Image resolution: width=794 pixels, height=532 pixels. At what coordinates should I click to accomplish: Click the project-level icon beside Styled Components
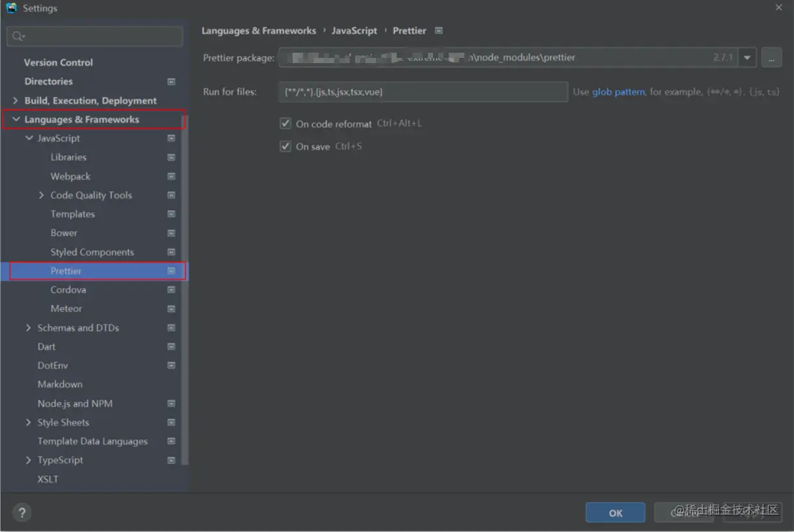(171, 252)
